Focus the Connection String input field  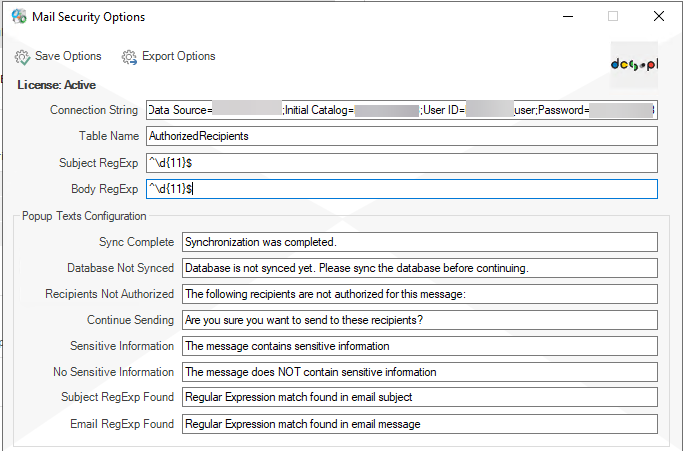point(402,110)
